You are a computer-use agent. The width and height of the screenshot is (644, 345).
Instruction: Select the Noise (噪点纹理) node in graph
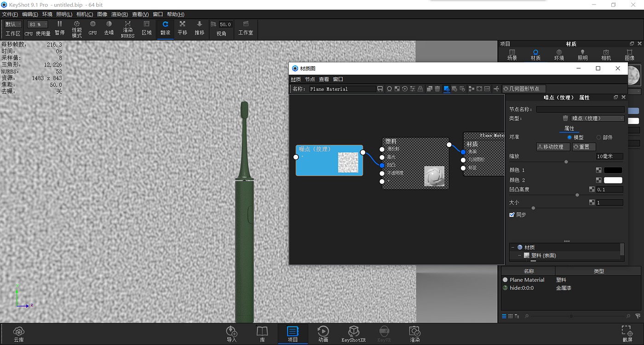(329, 160)
